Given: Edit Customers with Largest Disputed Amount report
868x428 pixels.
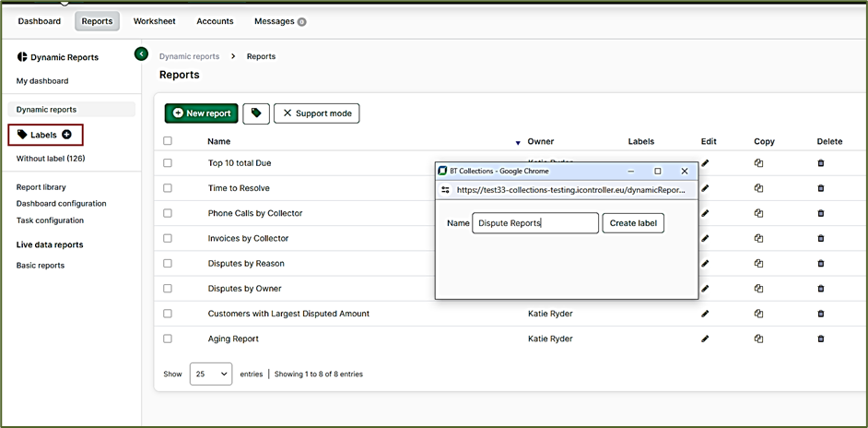Looking at the screenshot, I should point(705,314).
